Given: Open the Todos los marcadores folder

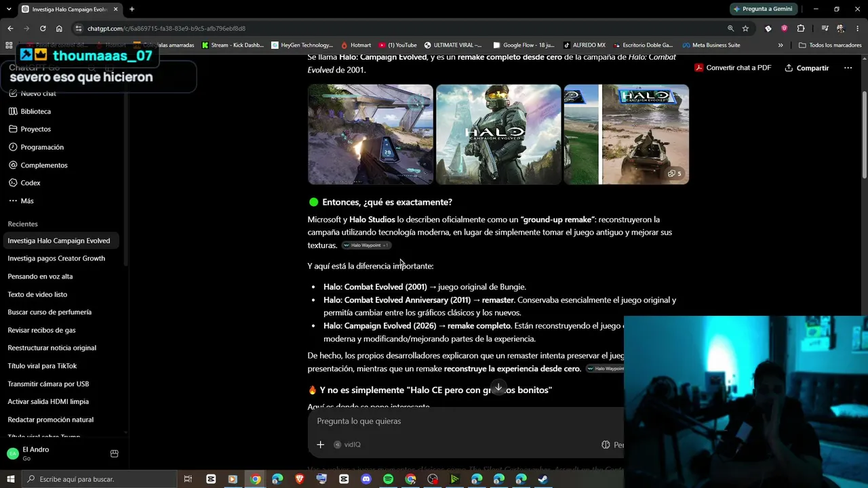Looking at the screenshot, I should coord(830,45).
